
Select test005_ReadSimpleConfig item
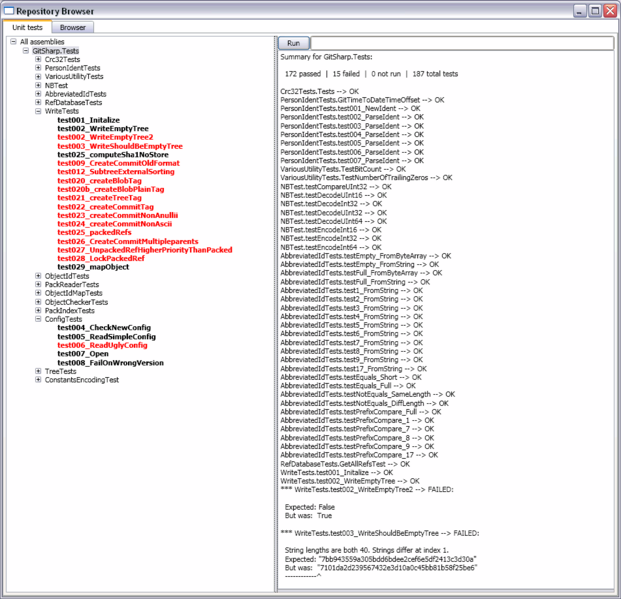(x=107, y=337)
